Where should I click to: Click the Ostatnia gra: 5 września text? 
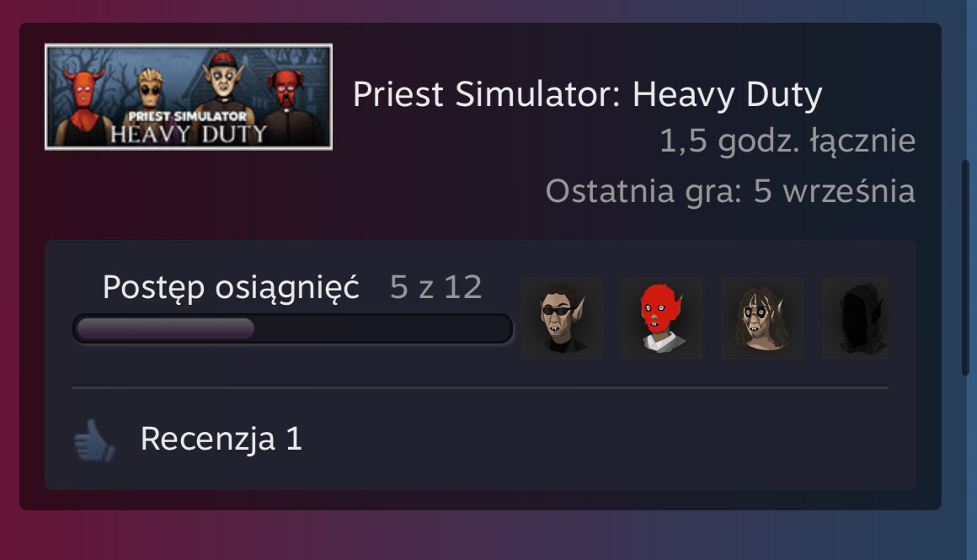tap(730, 190)
